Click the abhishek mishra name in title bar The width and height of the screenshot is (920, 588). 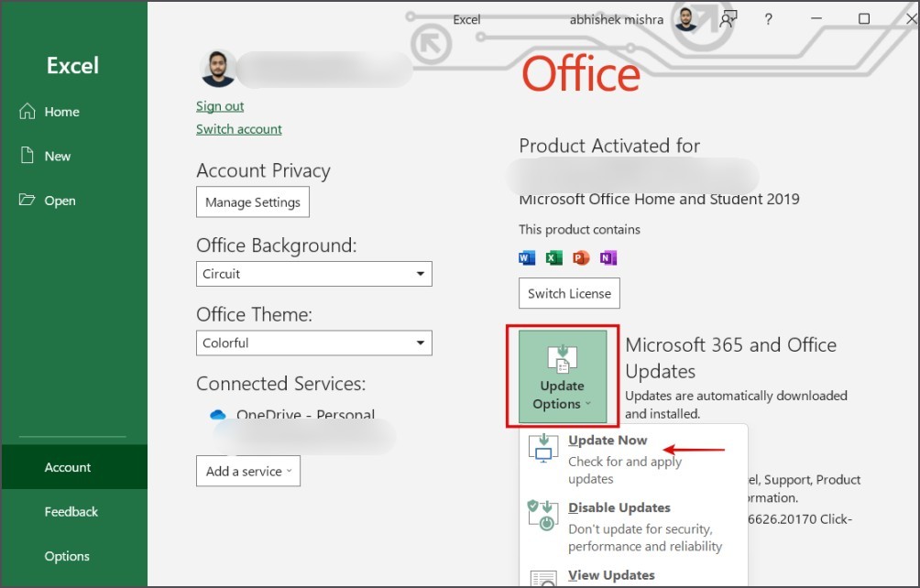[x=616, y=19]
